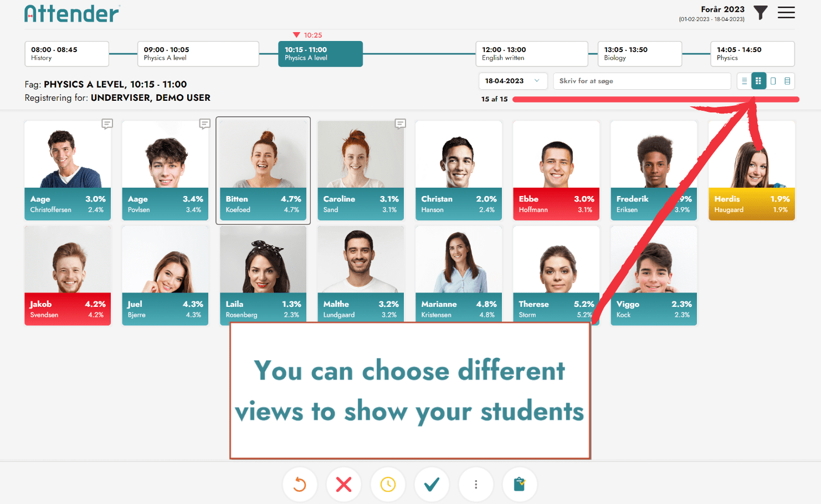Open the 13:05 - 13:50 Biology lesson
This screenshot has height=504, width=821.
(x=640, y=54)
